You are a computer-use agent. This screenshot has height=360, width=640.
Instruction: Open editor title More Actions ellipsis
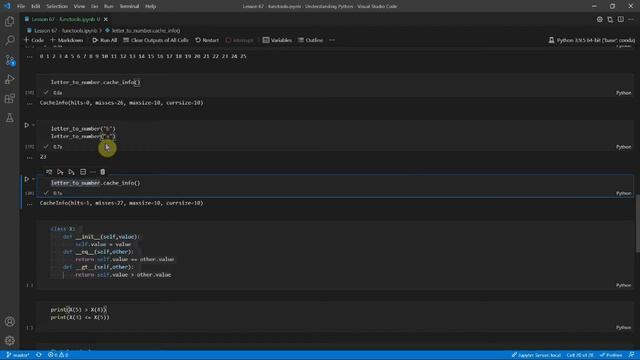(x=631, y=19)
